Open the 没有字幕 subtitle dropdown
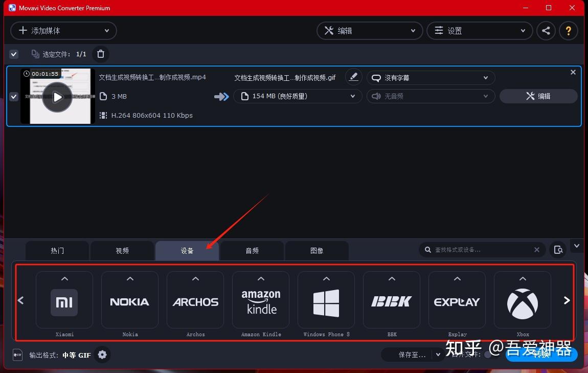Screen dimensions: 588x373 click(431, 78)
